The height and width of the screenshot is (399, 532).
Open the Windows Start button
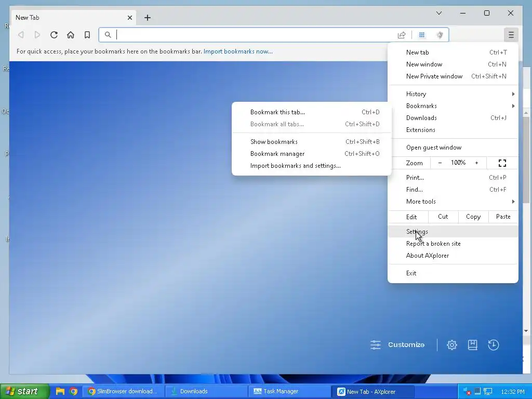[x=24, y=391]
